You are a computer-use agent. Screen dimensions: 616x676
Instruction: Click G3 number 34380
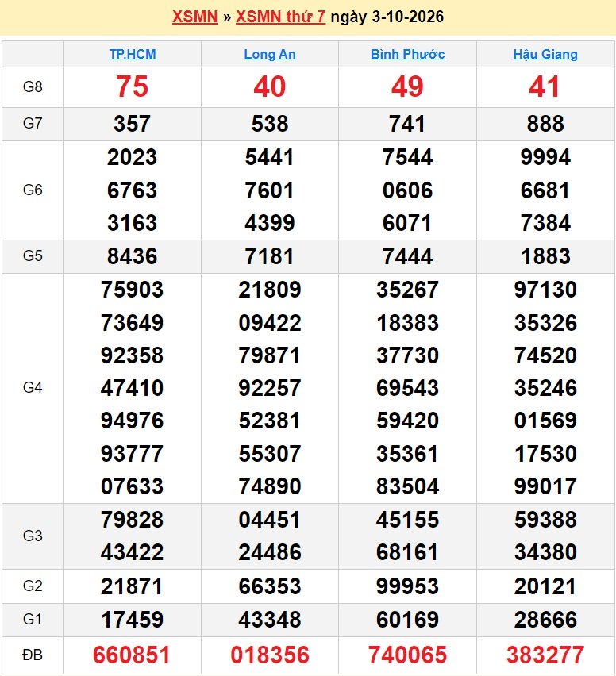(x=545, y=552)
